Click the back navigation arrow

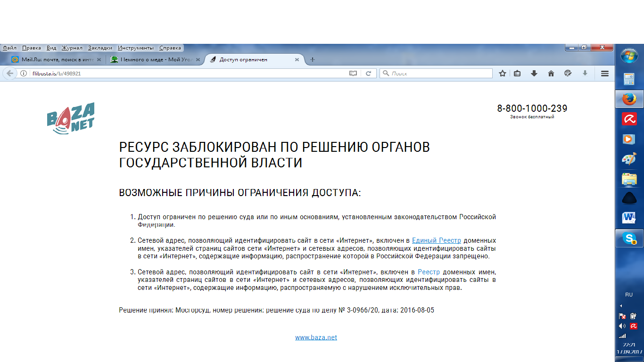[9, 74]
